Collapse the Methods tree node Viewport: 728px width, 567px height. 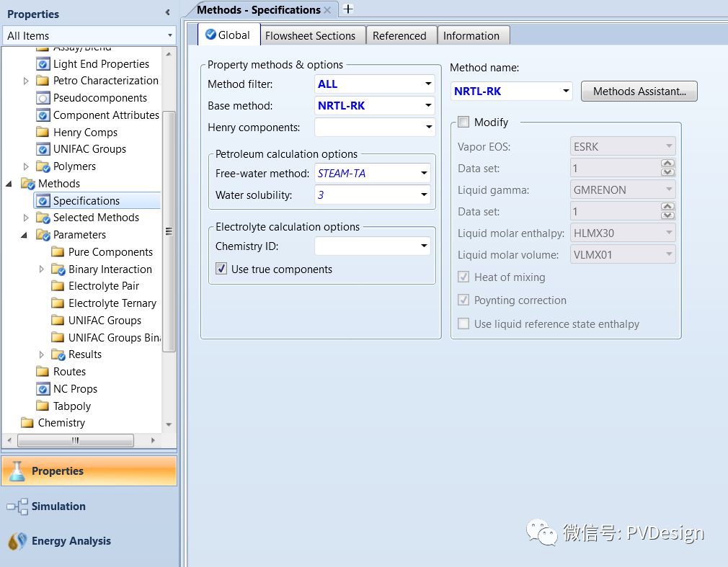click(9, 184)
